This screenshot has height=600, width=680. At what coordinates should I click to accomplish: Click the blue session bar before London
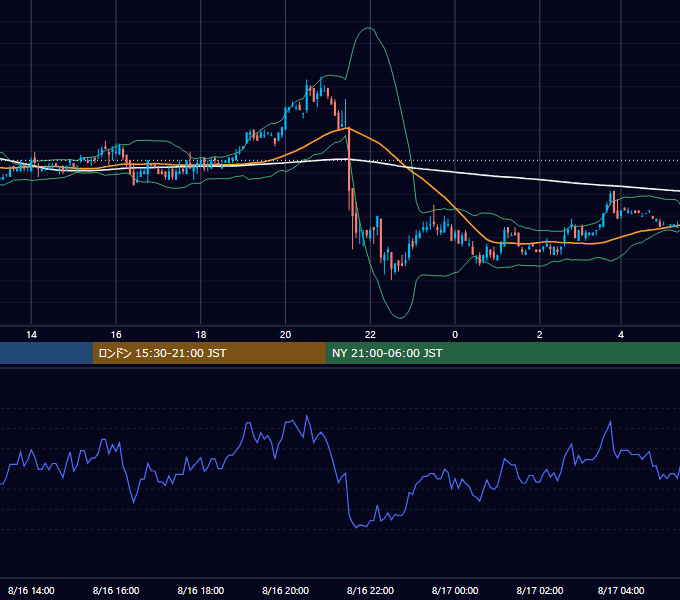click(46, 353)
